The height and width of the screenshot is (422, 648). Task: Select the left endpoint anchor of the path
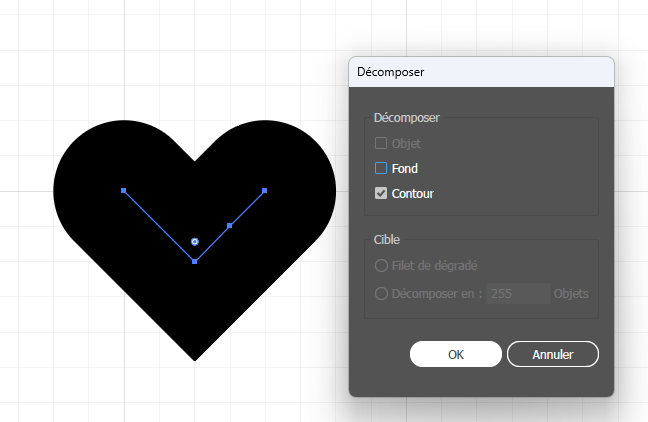pyautogui.click(x=123, y=190)
